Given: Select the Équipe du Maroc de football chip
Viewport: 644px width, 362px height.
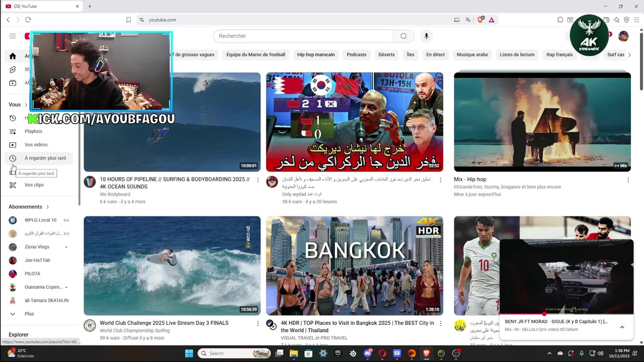Looking at the screenshot, I should [256, 54].
